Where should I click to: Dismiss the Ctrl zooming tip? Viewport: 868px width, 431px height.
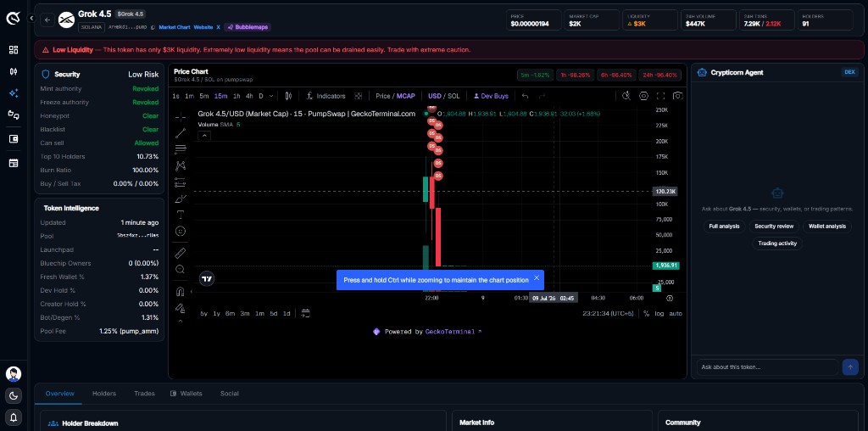pos(536,278)
